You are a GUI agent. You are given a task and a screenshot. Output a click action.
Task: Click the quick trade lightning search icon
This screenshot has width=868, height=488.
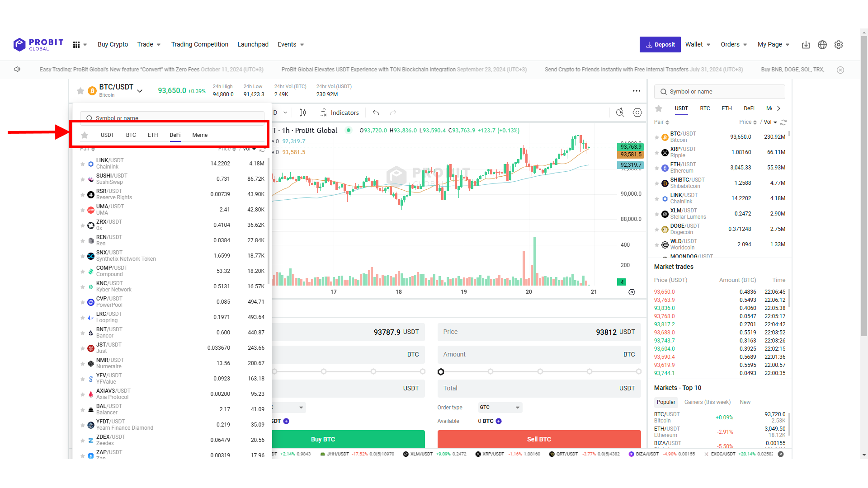[620, 113]
